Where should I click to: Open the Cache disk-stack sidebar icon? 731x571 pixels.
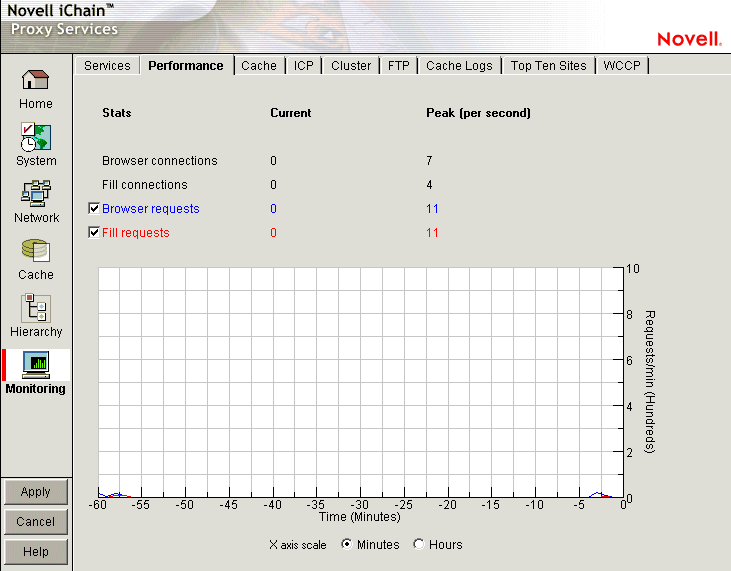click(x=35, y=251)
